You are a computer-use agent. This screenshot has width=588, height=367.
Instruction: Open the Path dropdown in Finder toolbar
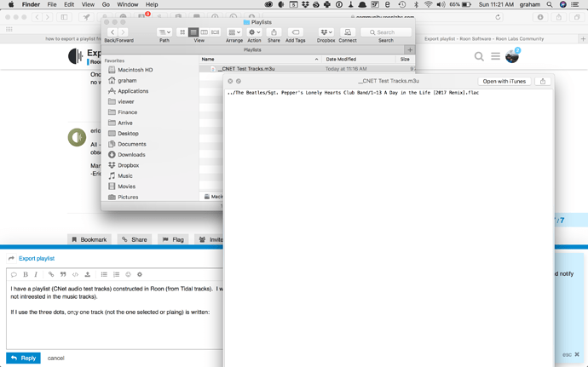pos(164,32)
